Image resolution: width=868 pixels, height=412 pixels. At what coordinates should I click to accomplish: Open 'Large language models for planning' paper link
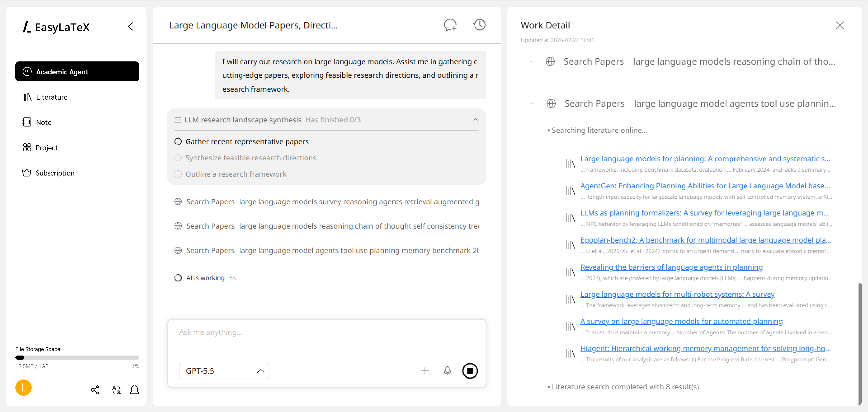(705, 159)
